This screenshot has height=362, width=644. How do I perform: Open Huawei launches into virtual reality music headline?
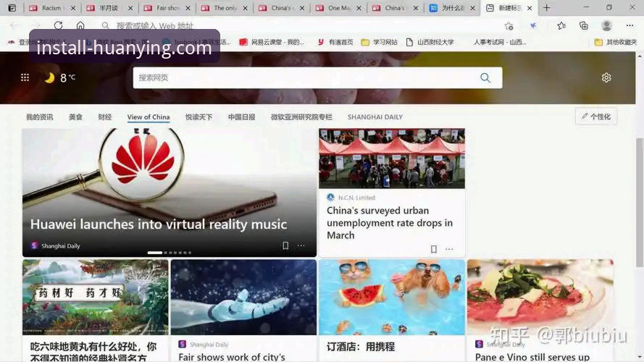point(159,224)
